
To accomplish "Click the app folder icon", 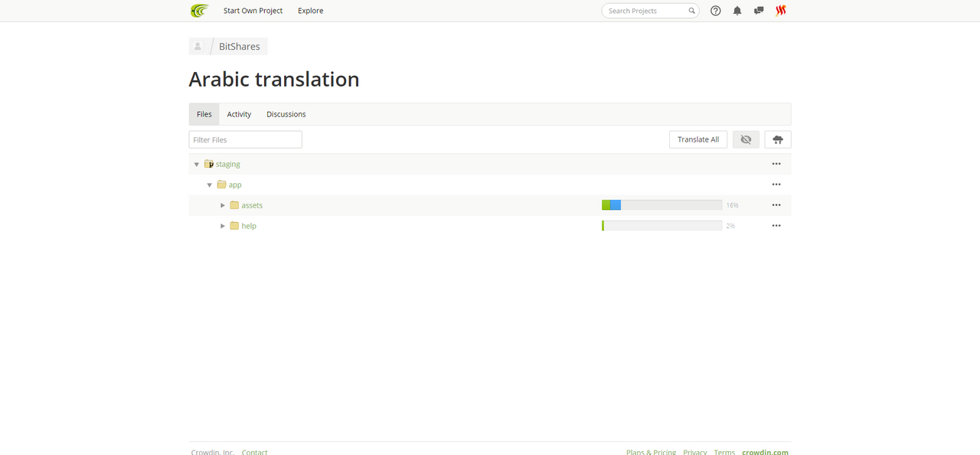I will (x=221, y=185).
